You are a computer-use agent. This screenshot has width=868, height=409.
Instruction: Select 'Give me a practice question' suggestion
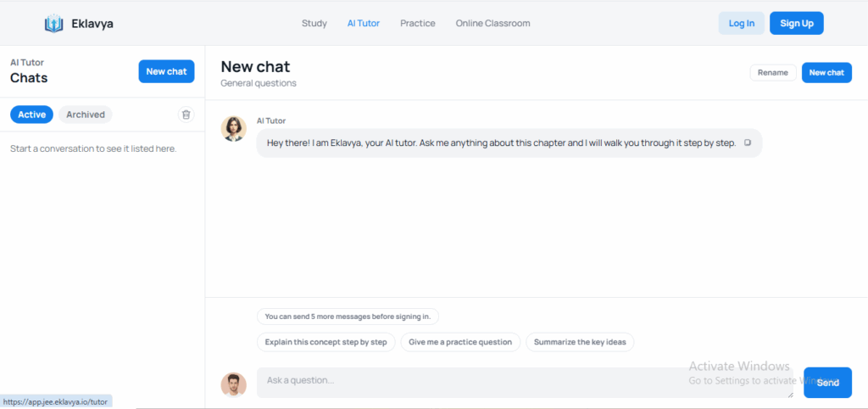pos(460,342)
